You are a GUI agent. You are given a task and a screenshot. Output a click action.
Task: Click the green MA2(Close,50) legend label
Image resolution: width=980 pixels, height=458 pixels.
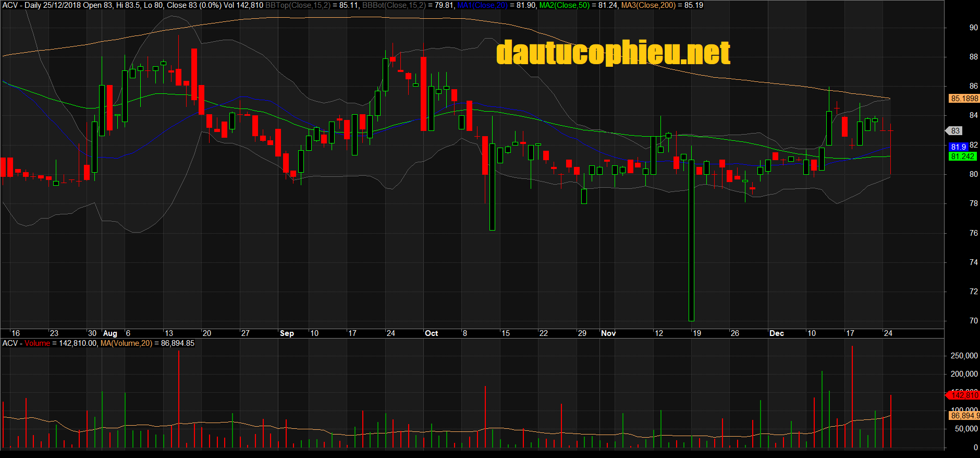(x=564, y=5)
